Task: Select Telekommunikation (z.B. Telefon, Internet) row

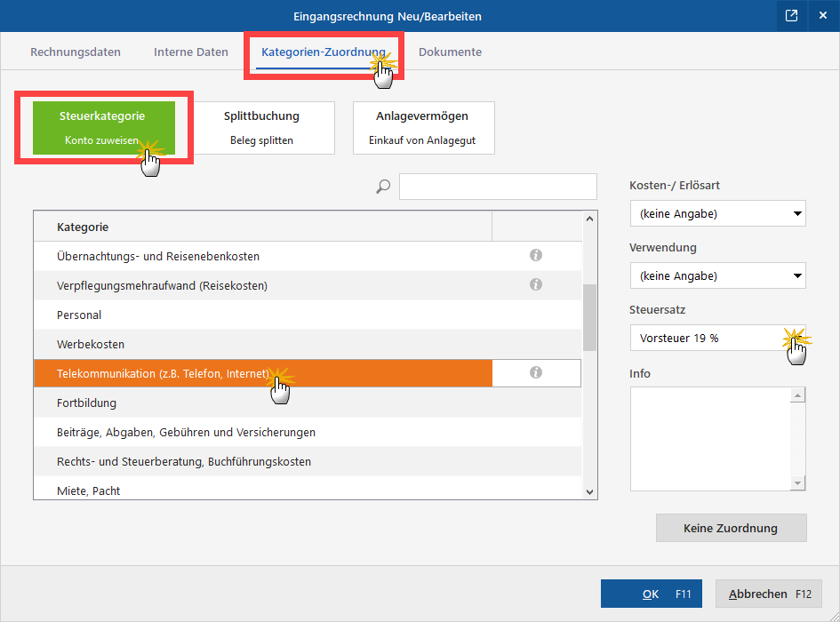Action: pos(308,373)
